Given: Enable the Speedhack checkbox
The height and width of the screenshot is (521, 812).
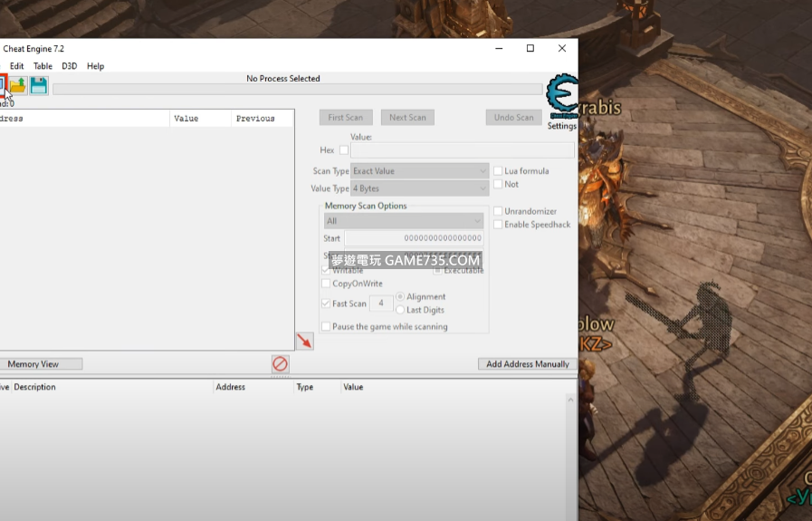Looking at the screenshot, I should [498, 225].
